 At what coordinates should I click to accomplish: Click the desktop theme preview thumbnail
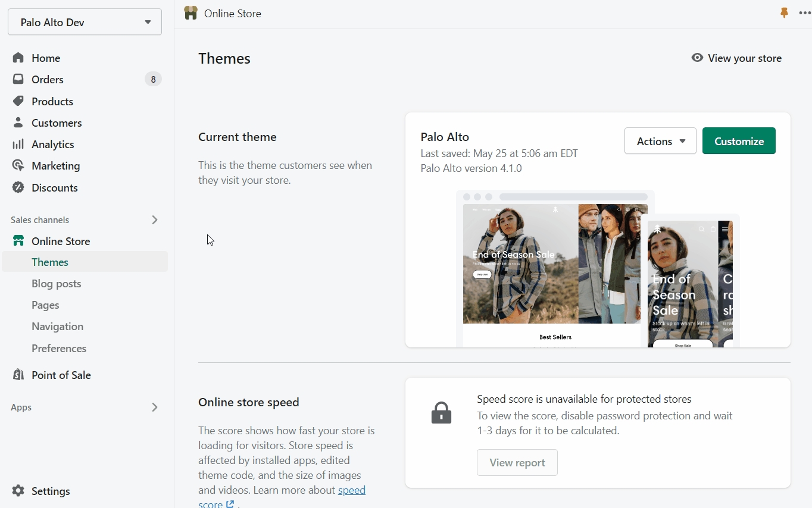click(x=551, y=268)
